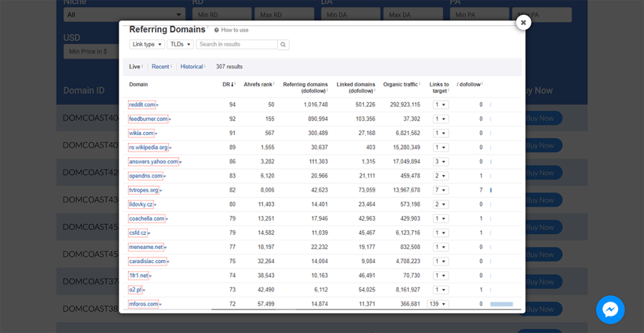Sort by the DR column header
This screenshot has height=333, width=644.
tap(228, 84)
